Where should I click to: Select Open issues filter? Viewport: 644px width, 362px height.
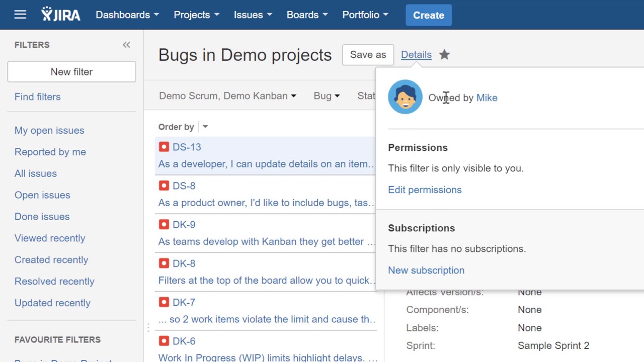coord(42,195)
